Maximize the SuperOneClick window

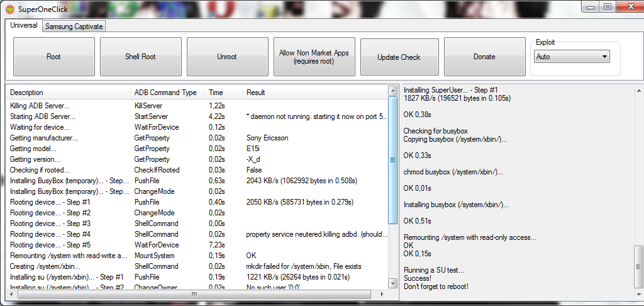608,6
